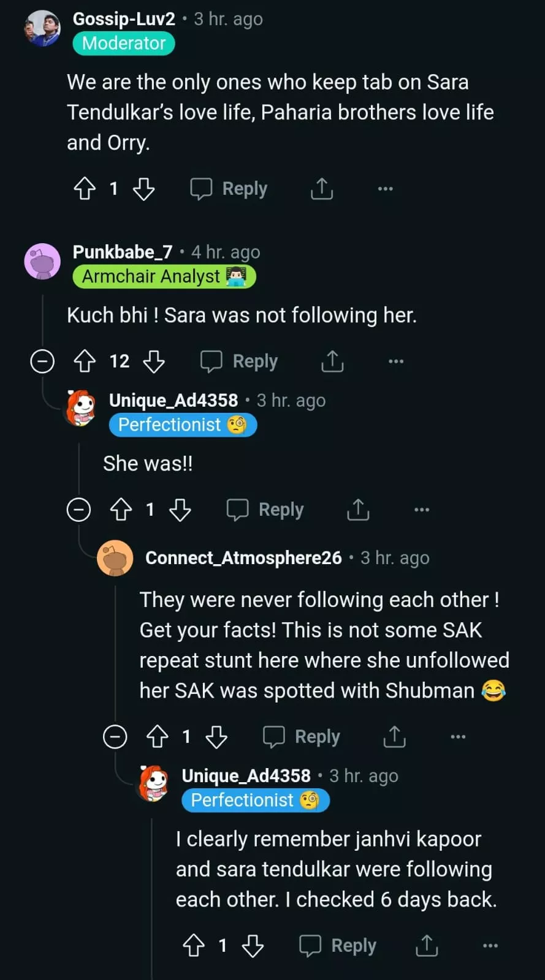The width and height of the screenshot is (545, 980).
Task: Open more options on Gossip-Luv2's comment
Action: point(385,189)
